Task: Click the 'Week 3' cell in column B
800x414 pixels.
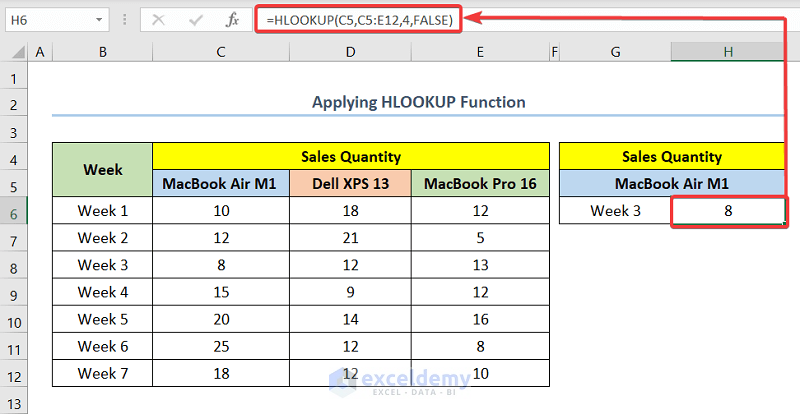Action: (x=103, y=265)
